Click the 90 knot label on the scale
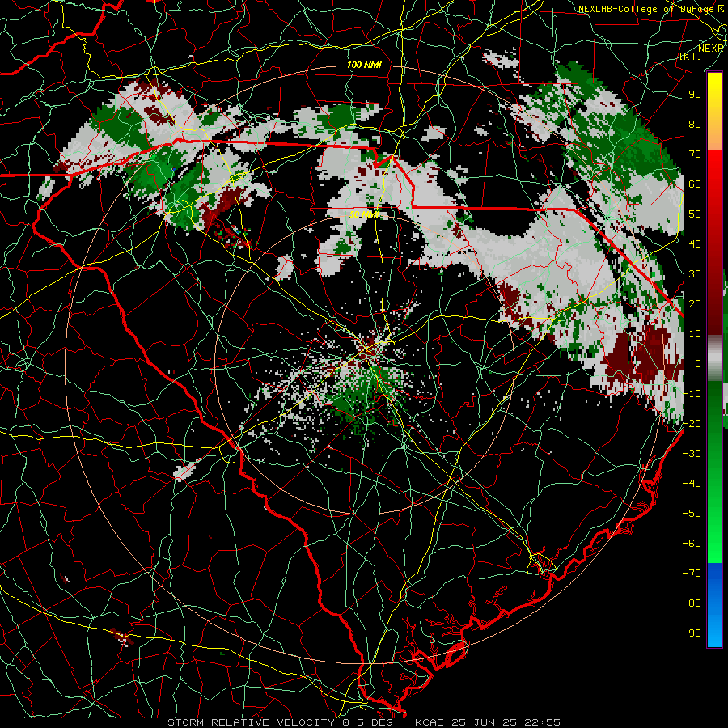This screenshot has height=728, width=728. 695,95
